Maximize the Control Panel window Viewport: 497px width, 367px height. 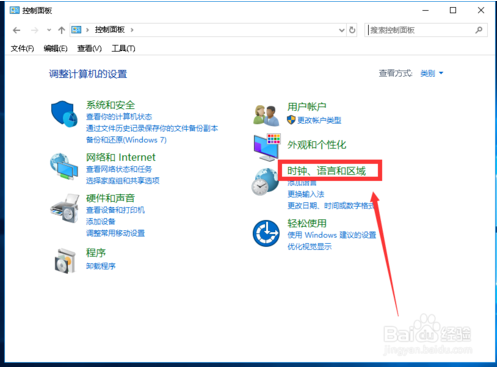pos(453,11)
